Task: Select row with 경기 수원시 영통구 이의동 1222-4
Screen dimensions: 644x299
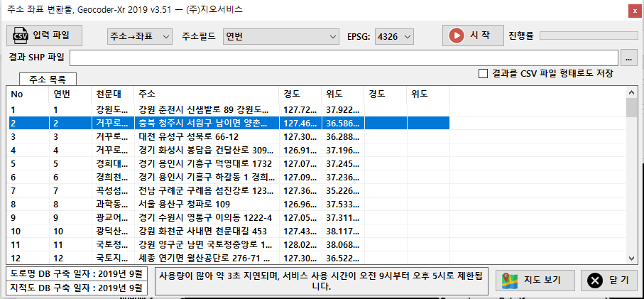Action: (229, 217)
